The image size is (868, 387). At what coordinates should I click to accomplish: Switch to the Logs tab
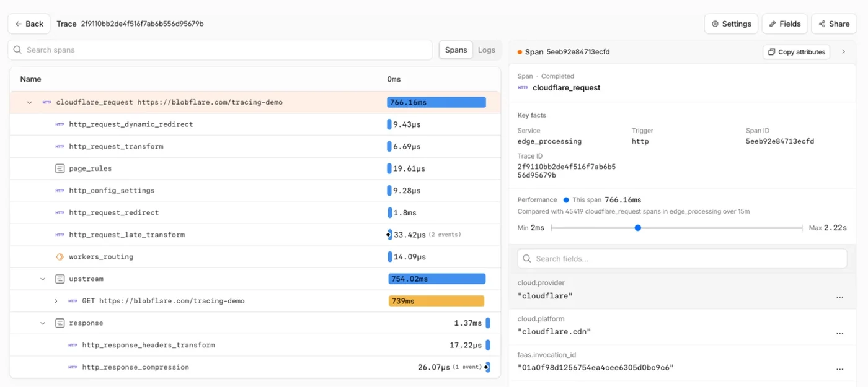(487, 50)
